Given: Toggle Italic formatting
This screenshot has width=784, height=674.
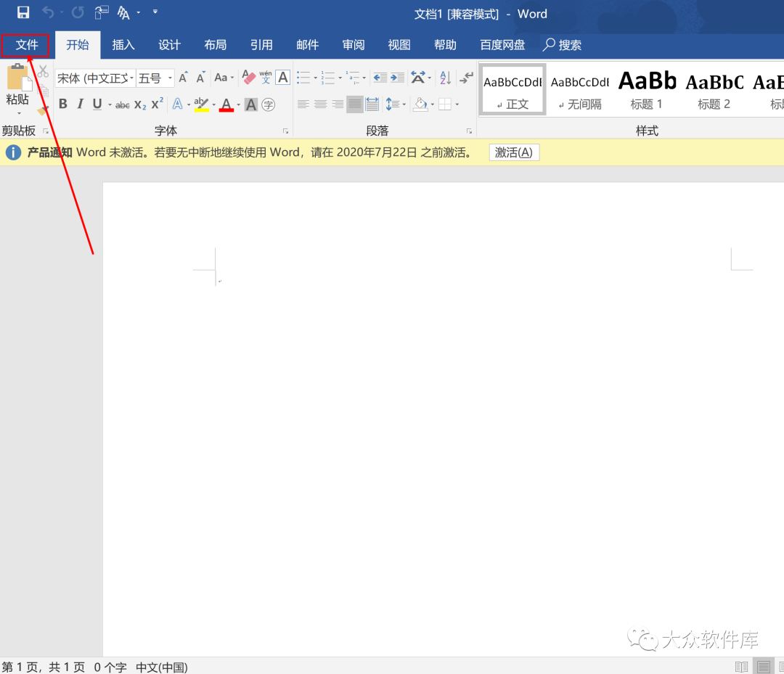Looking at the screenshot, I should pyautogui.click(x=80, y=104).
